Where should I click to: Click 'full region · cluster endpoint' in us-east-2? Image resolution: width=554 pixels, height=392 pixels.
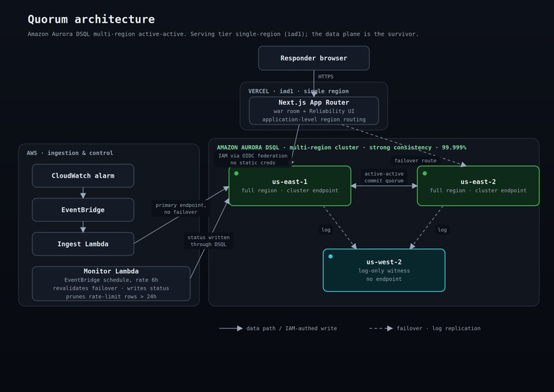coord(478,190)
